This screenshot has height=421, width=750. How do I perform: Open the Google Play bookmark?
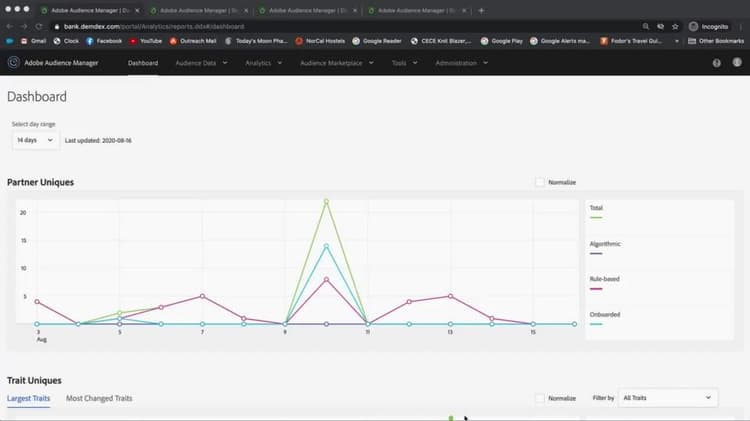[x=502, y=41]
